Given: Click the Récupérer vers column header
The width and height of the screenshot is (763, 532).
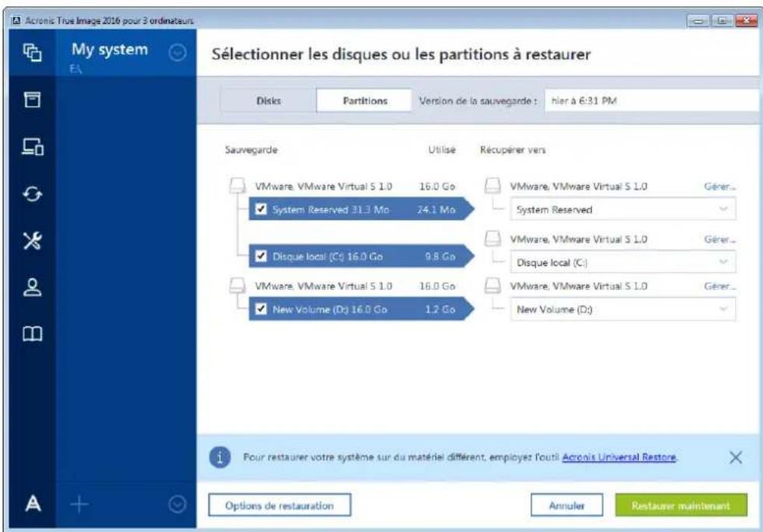Looking at the screenshot, I should click(x=513, y=149).
